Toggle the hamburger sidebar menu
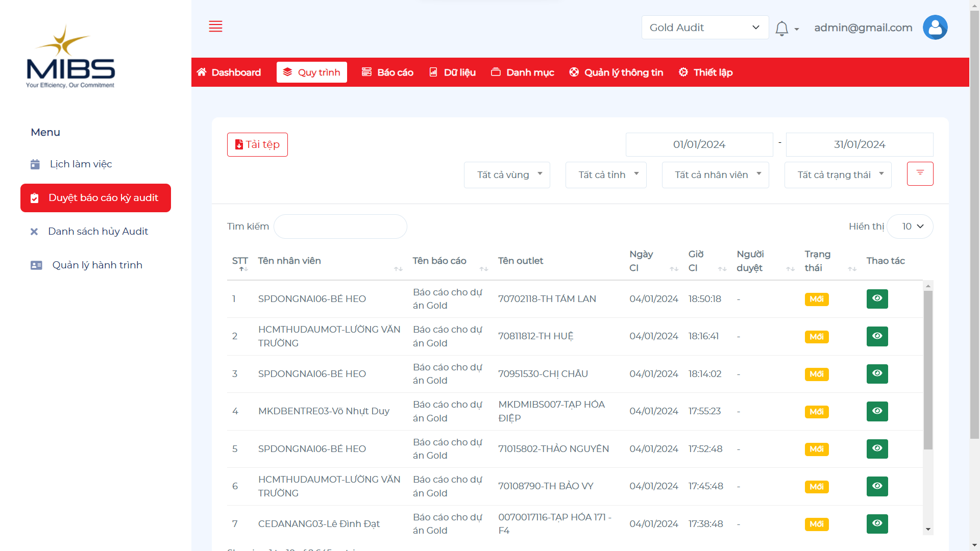980x551 pixels. [215, 27]
